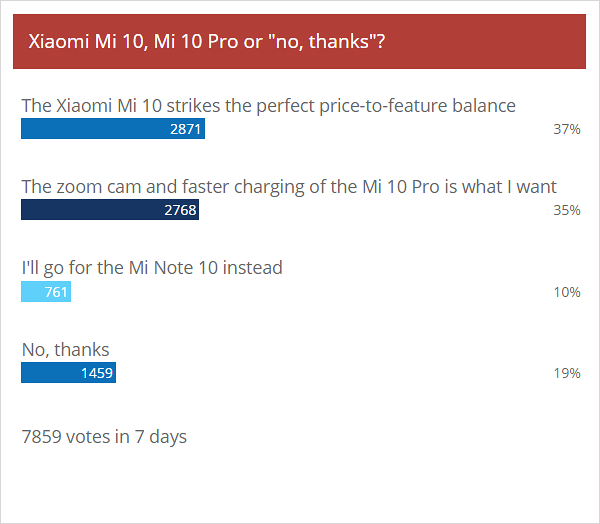Click the dark navy bar showing 2768
The image size is (600, 524).
click(x=110, y=210)
